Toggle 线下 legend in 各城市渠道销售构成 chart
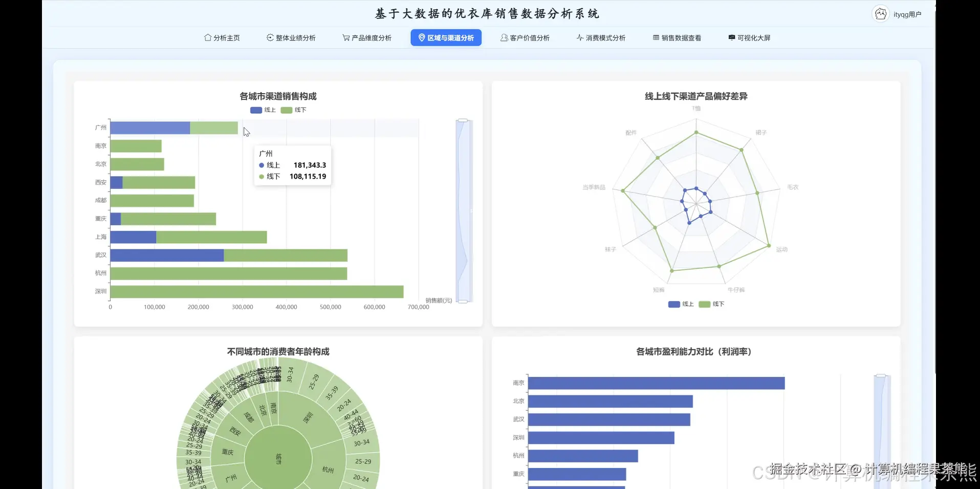 [293, 110]
